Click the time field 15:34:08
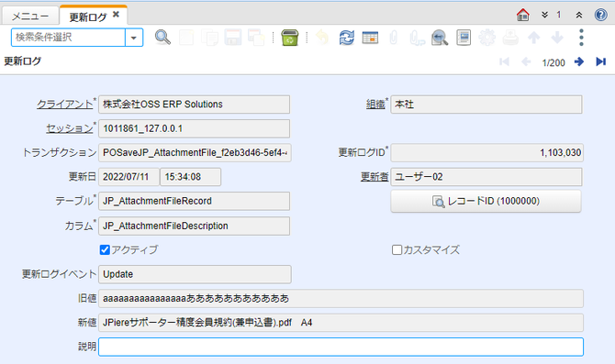The width and height of the screenshot is (615, 364). click(x=191, y=177)
